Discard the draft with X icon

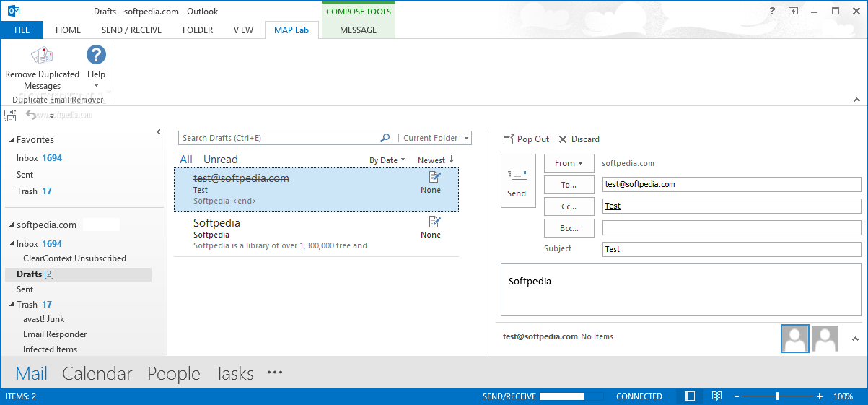click(563, 139)
